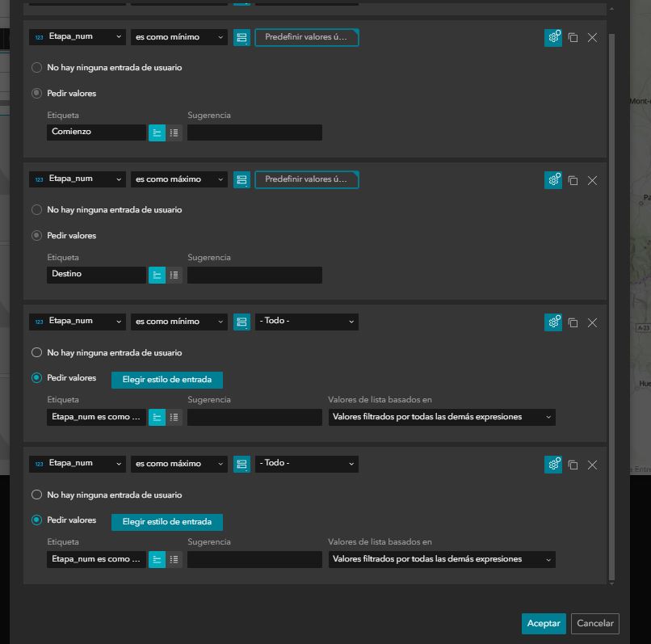Select the list style icon next to Destino field

pos(173,275)
